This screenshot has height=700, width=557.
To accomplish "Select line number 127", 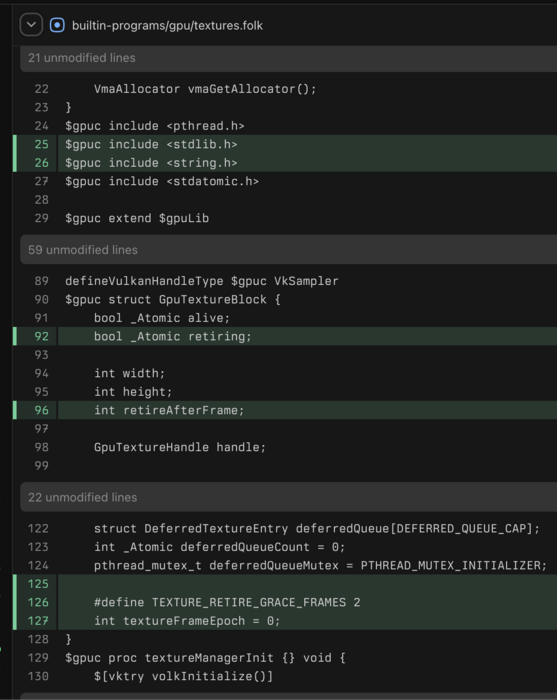I will point(38,621).
